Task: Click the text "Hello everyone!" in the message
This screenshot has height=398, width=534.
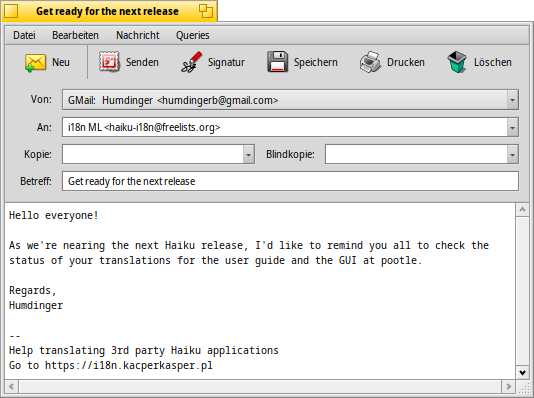Action: click(53, 216)
